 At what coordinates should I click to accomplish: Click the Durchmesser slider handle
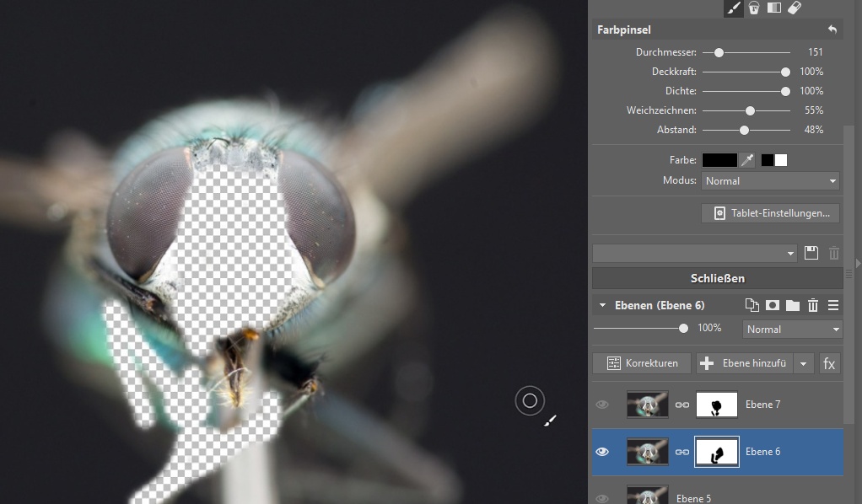[x=719, y=53]
